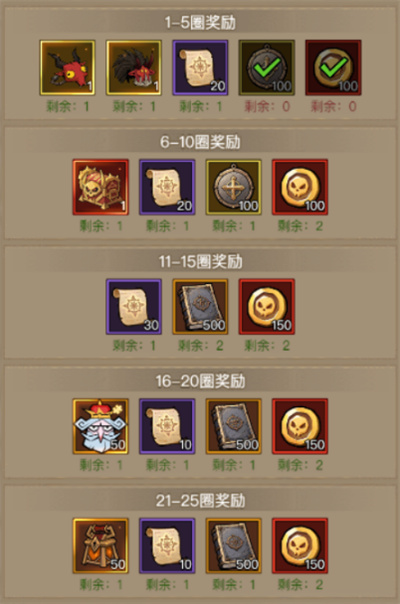Tap the claimed compass medal with green checkmark
The image size is (400, 604).
pyautogui.click(x=267, y=68)
